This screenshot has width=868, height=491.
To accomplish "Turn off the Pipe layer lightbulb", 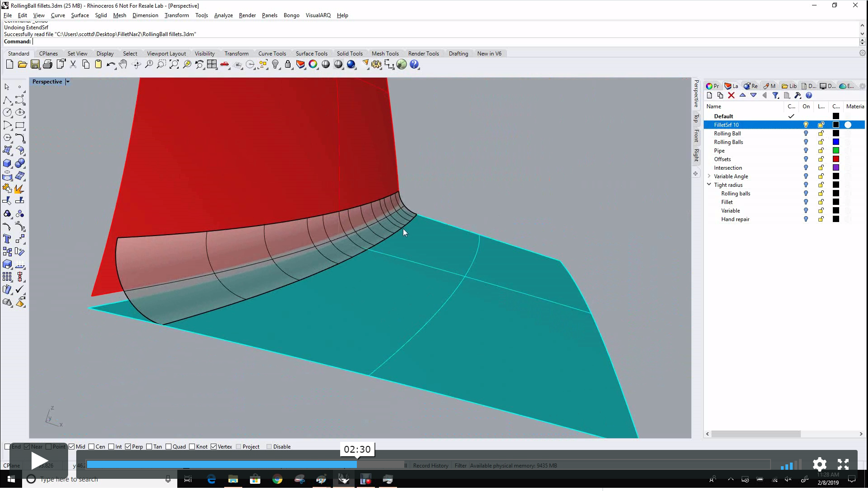I will tap(806, 151).
